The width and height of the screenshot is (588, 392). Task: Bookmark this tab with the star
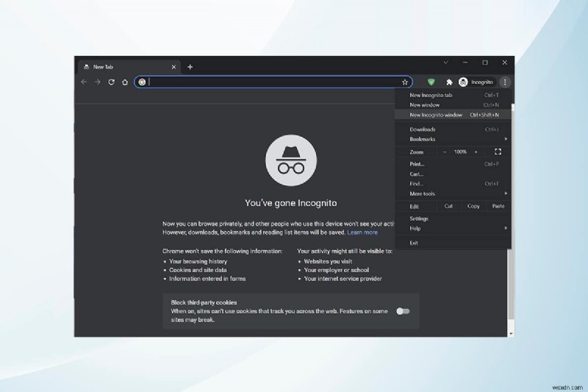pyautogui.click(x=405, y=82)
